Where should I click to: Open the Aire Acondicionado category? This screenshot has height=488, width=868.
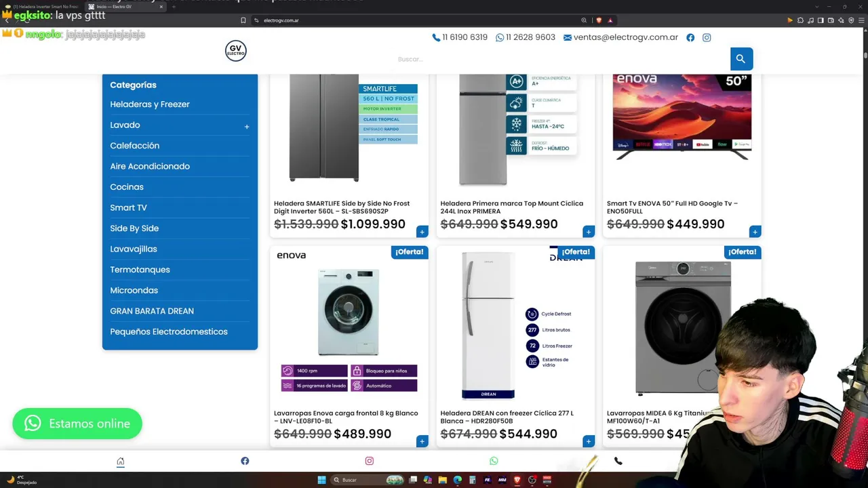(x=150, y=166)
